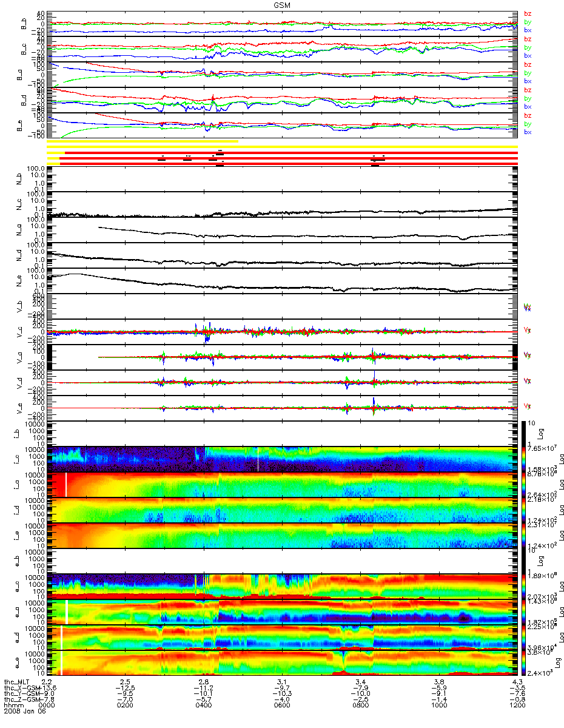Click the 0400 time tick label
Image resolution: width=564 pixels, height=728 pixels.
(x=204, y=705)
